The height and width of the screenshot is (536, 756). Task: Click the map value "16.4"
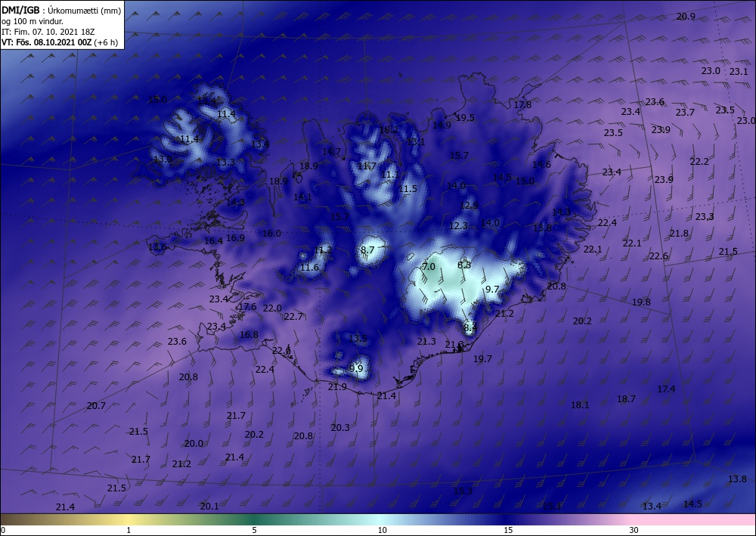pos(213,241)
